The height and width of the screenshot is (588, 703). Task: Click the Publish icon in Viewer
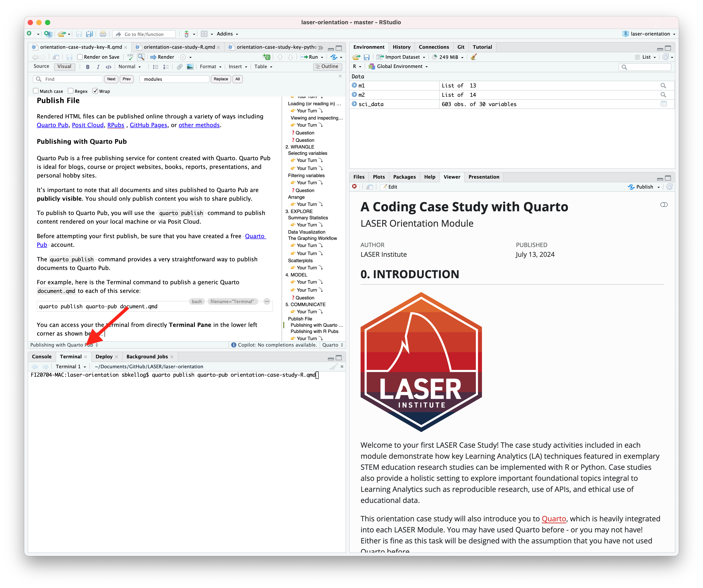pos(631,187)
